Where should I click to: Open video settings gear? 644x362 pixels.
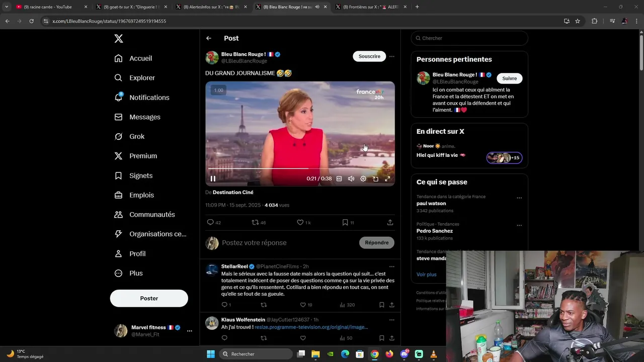tap(363, 178)
